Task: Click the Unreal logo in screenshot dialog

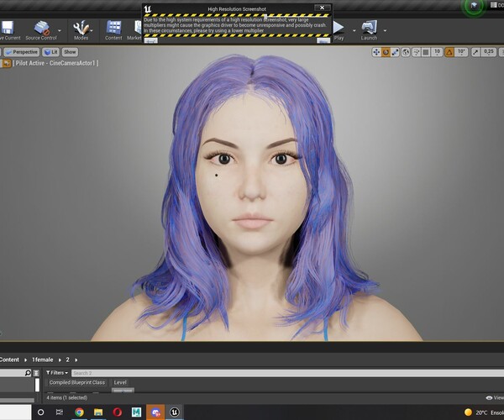Action: tap(148, 9)
